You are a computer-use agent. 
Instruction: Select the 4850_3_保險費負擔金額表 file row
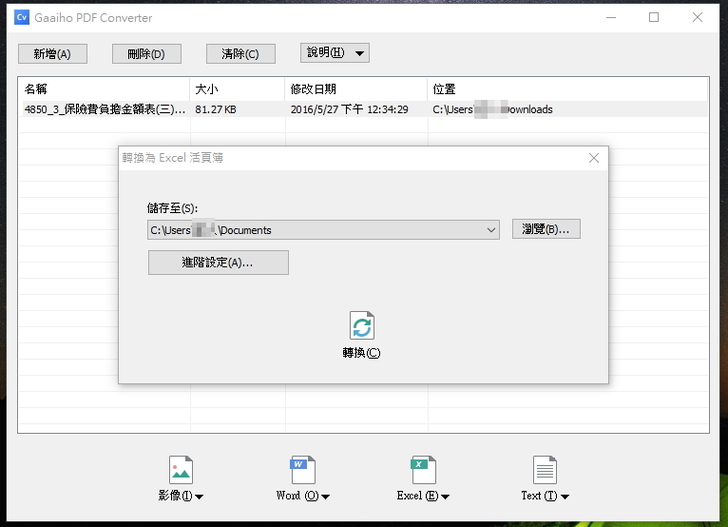(363, 109)
